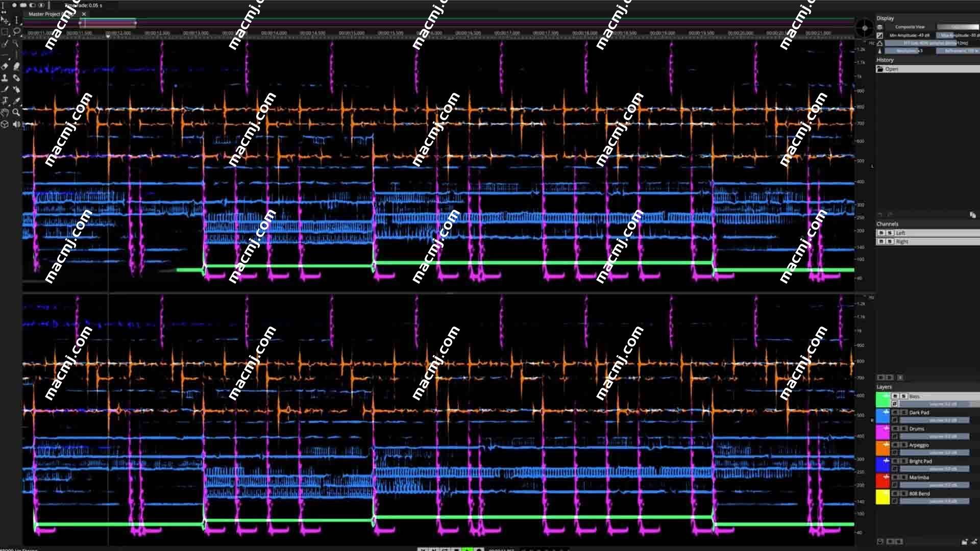The width and height of the screenshot is (980, 551).
Task: Mute the Marimba layer
Action: pyautogui.click(x=895, y=477)
